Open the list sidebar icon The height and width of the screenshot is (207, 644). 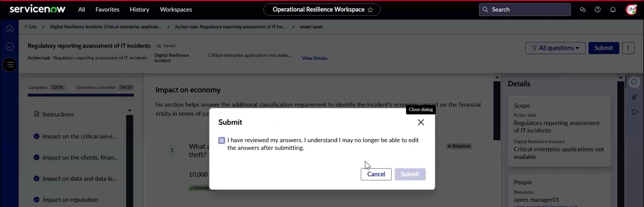click(10, 65)
